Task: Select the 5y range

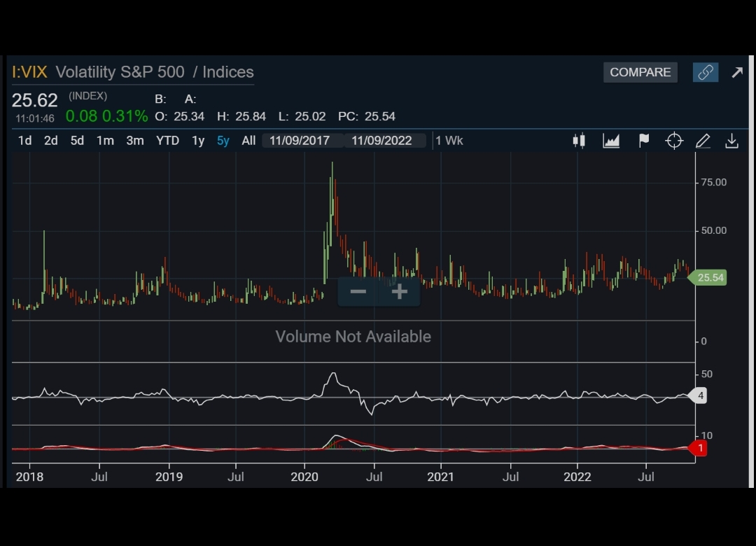Action: tap(223, 141)
